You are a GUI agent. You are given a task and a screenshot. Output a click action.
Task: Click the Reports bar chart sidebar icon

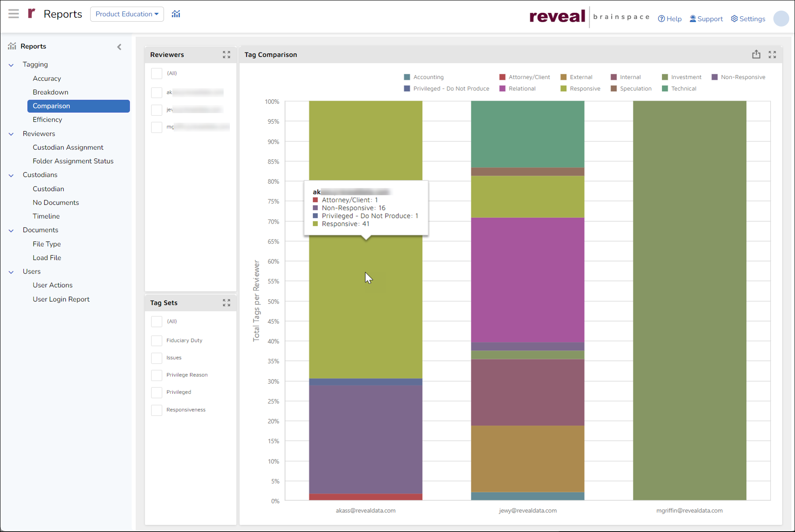point(12,46)
